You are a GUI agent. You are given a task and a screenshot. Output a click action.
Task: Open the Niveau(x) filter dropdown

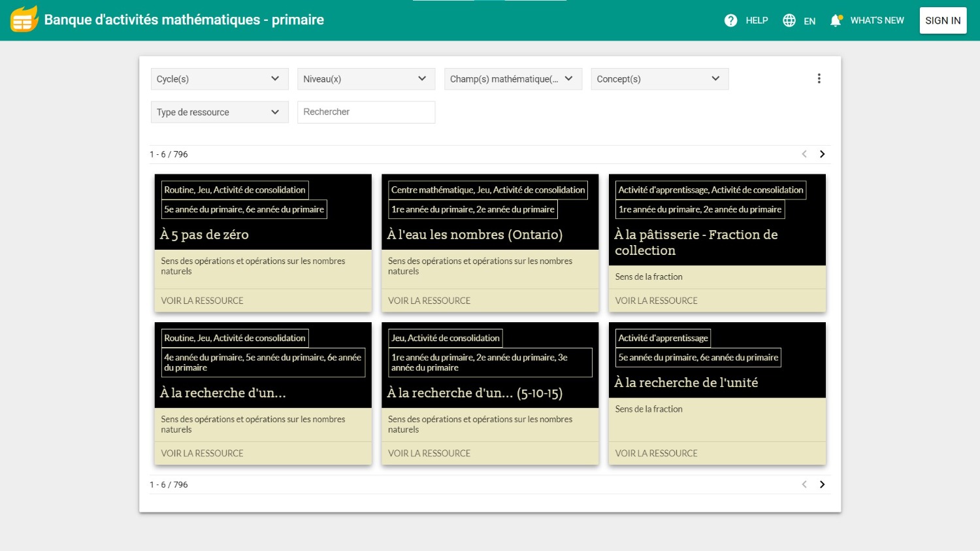[365, 79]
